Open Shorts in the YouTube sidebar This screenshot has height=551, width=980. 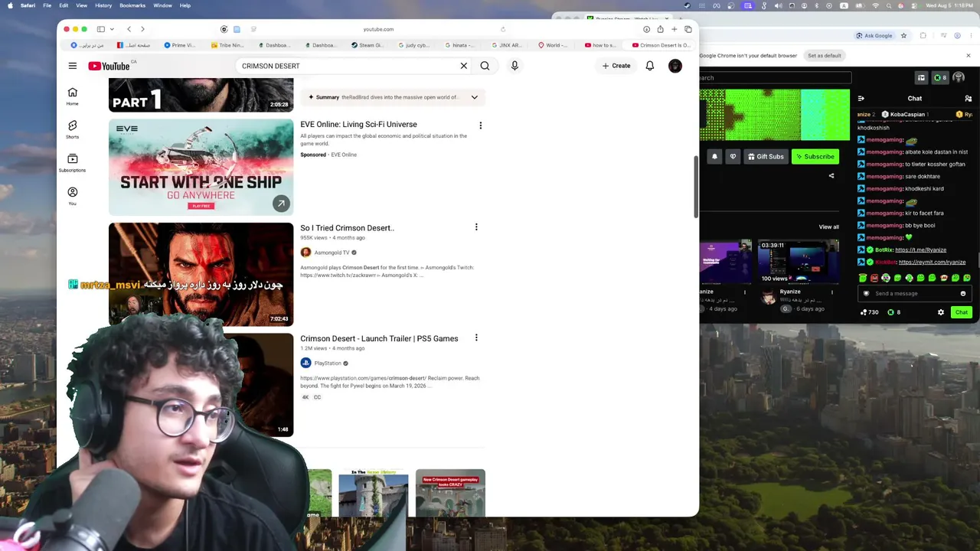(72, 129)
